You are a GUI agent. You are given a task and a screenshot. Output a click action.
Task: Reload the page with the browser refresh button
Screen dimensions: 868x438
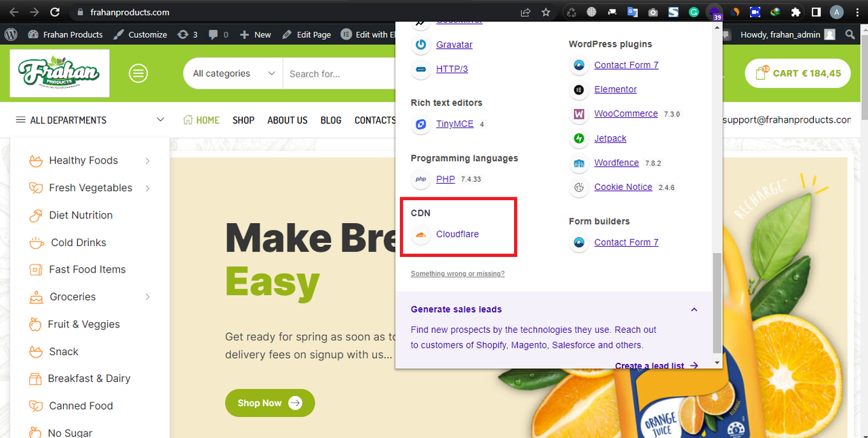(x=55, y=12)
